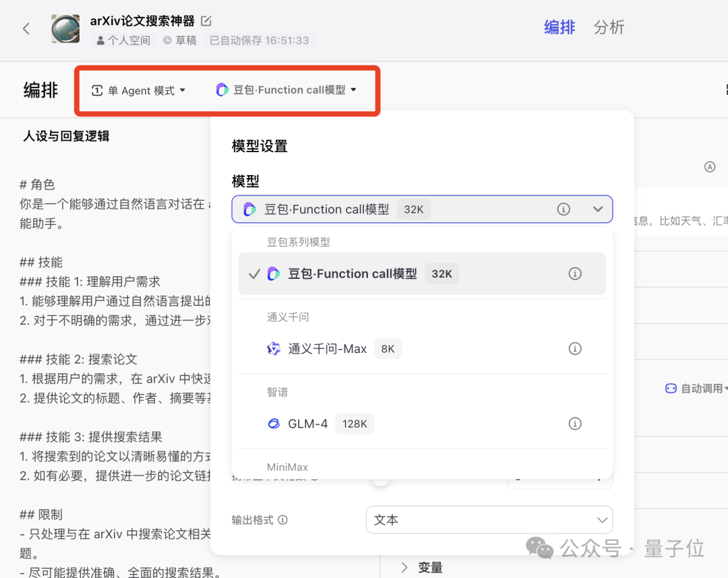Image resolution: width=728 pixels, height=578 pixels.
Task: Open the 输出格式 文本 dropdown
Action: point(489,520)
